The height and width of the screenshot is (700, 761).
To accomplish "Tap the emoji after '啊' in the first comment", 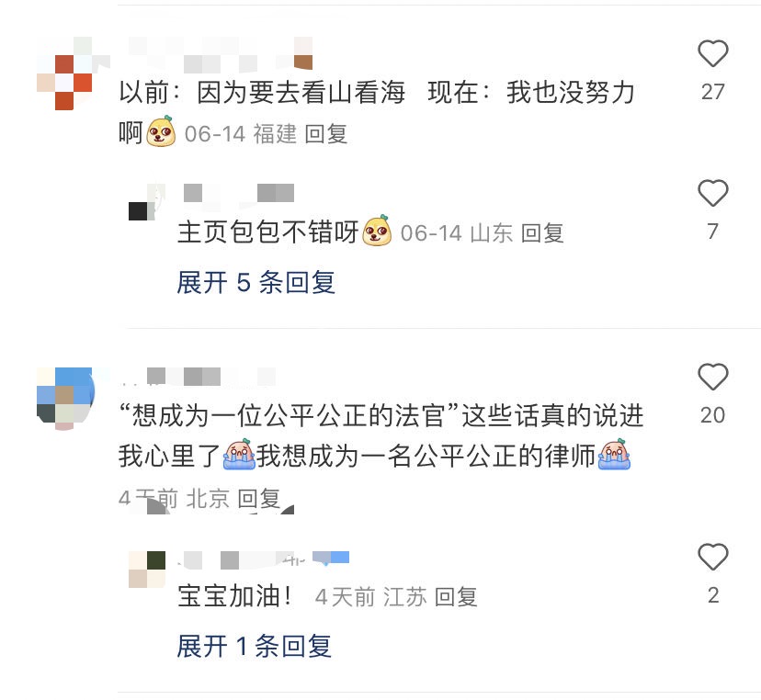I will (161, 131).
